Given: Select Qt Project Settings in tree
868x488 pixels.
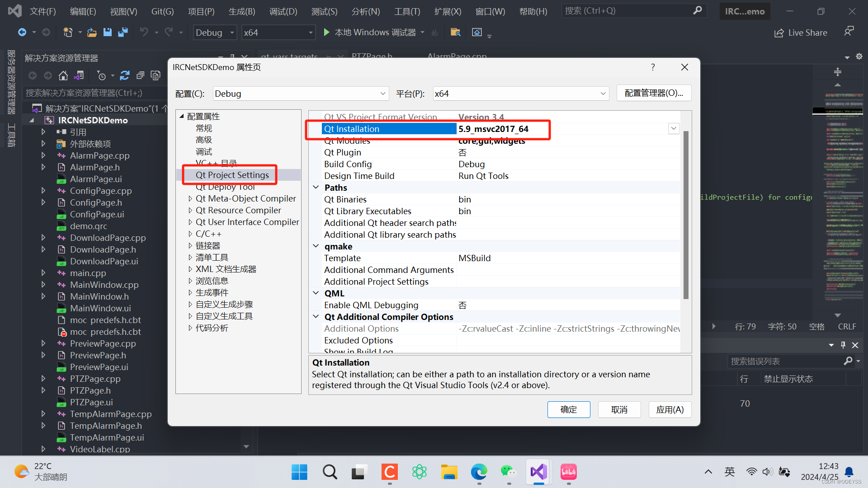Looking at the screenshot, I should 232,175.
